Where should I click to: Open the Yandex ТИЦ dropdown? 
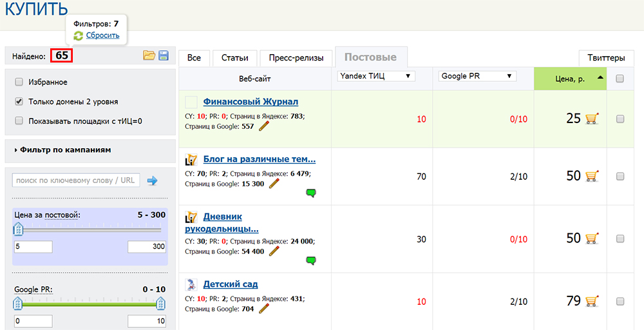[376, 76]
